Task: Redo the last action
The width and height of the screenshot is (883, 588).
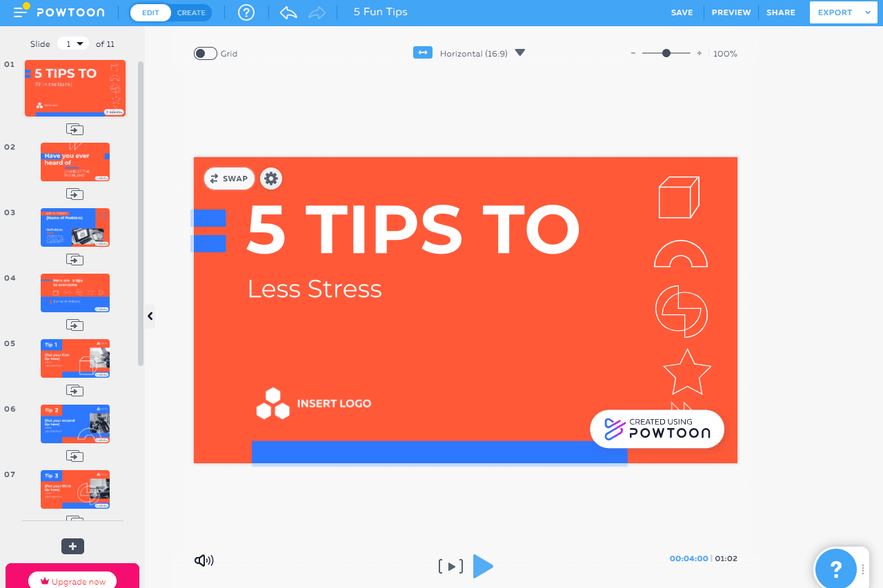Action: point(317,12)
